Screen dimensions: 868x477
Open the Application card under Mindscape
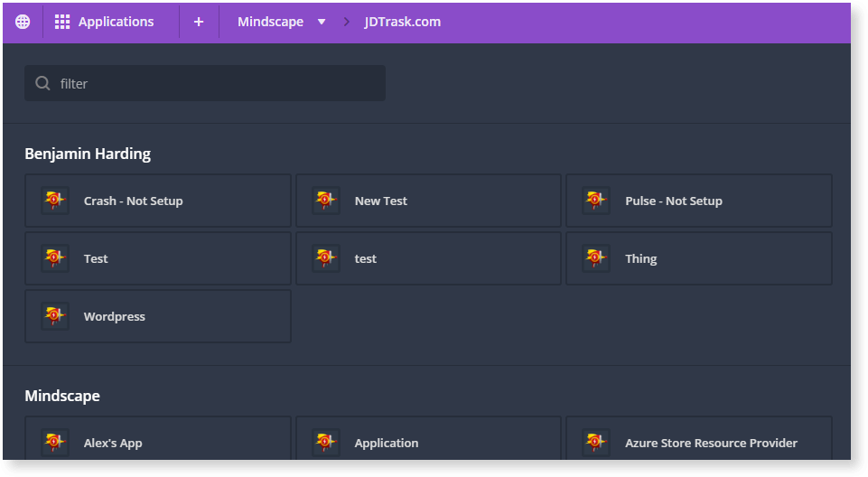pyautogui.click(x=428, y=438)
